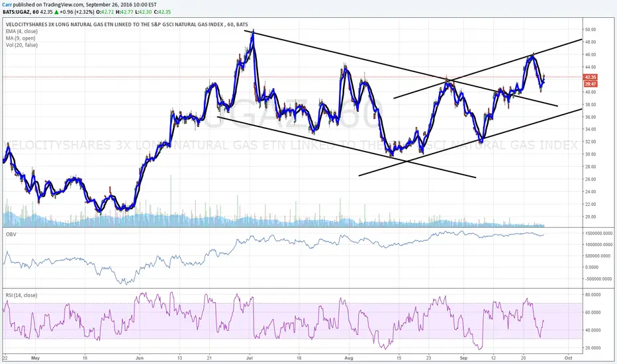Click the Oct label on date axis

coord(568,358)
